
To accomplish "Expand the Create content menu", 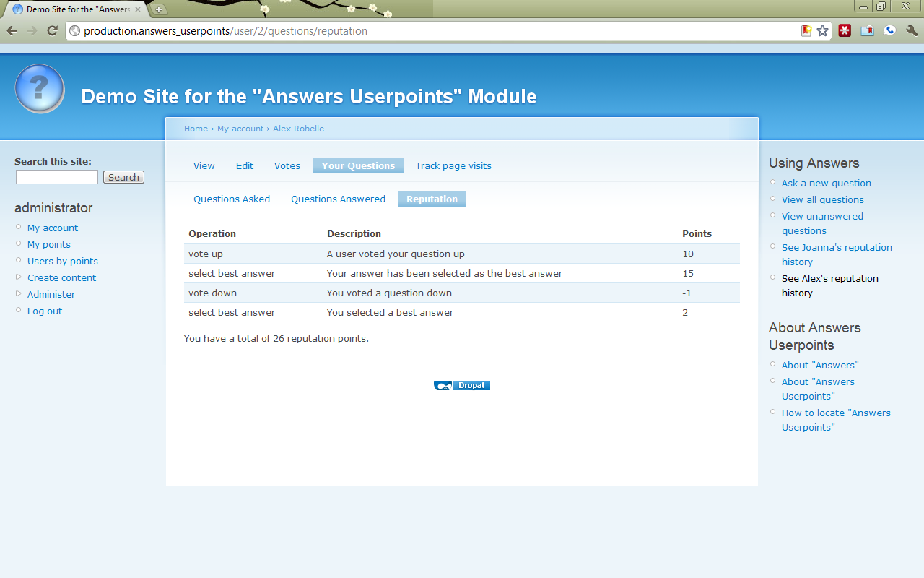I will pyautogui.click(x=61, y=277).
